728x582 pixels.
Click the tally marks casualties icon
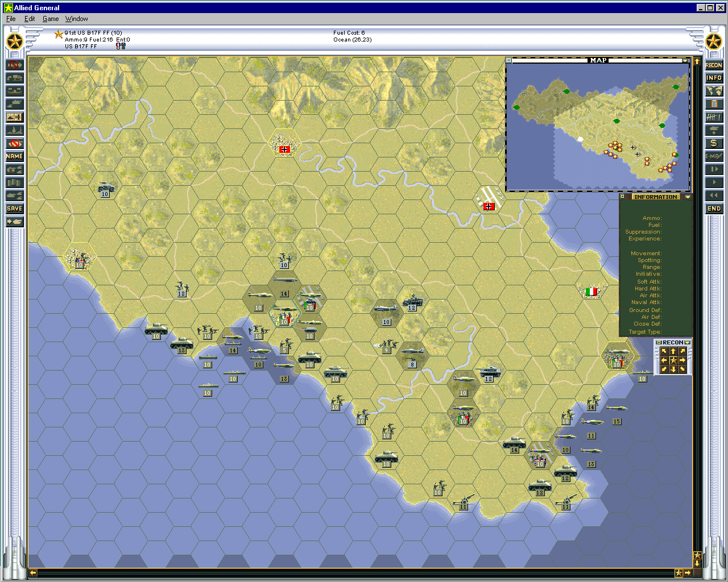(714, 117)
